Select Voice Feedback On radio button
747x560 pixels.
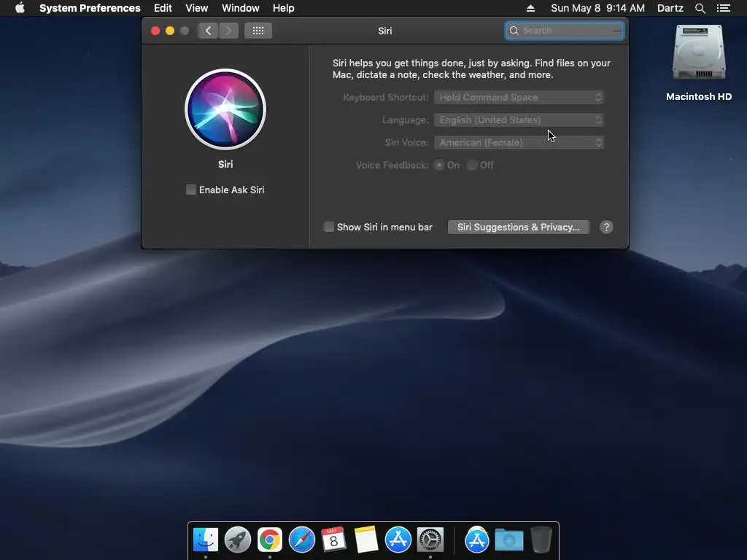[439, 165]
